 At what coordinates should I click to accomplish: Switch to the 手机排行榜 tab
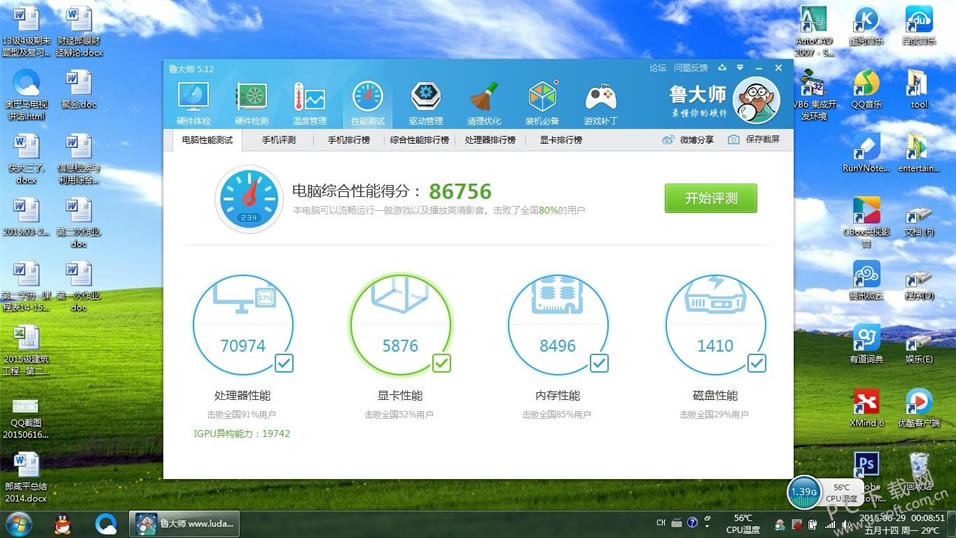pyautogui.click(x=349, y=140)
